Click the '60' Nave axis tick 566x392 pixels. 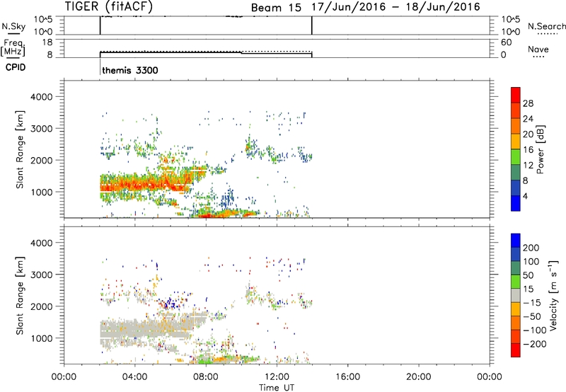click(x=507, y=42)
